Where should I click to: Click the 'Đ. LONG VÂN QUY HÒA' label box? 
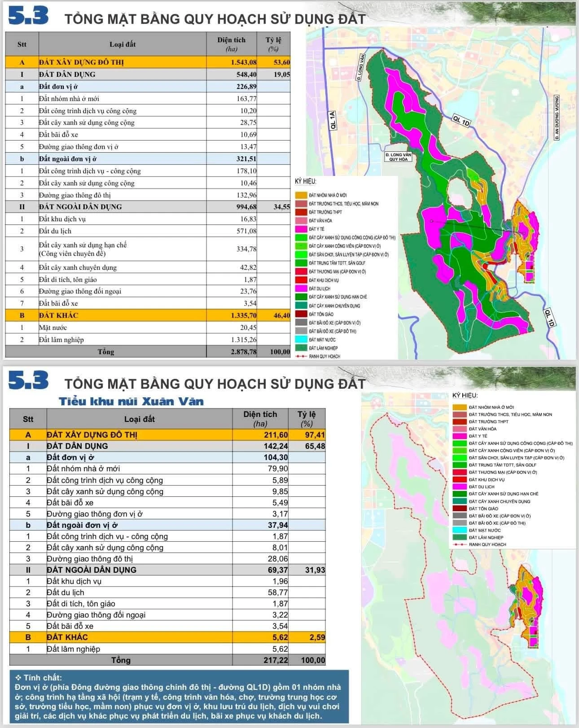coord(398,157)
